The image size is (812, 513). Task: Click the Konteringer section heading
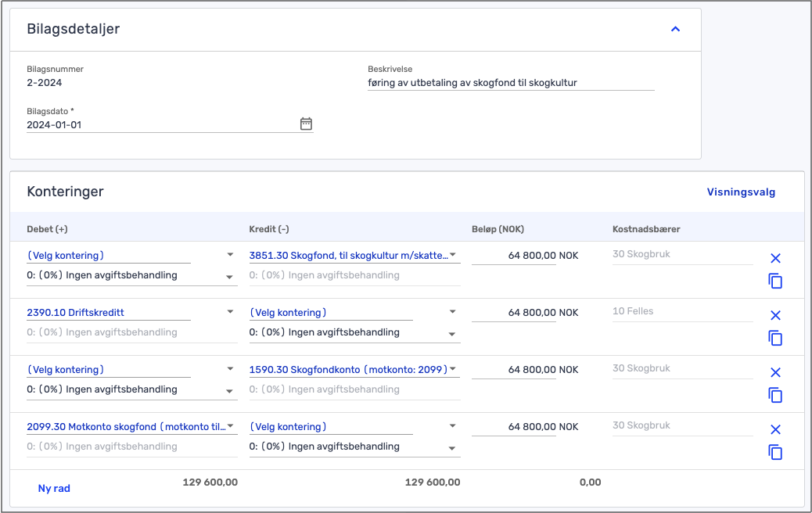tap(65, 192)
